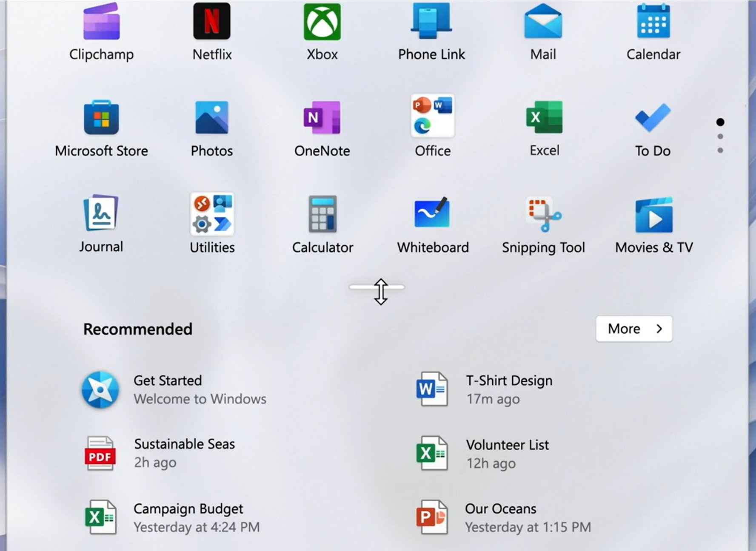756x551 pixels.
Task: Click the 'Welcome to Windows' subtitle
Action: click(200, 399)
